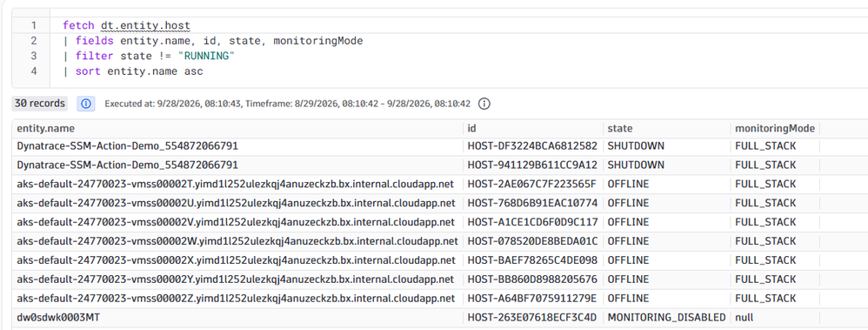Image resolution: width=868 pixels, height=330 pixels.
Task: Select host ID HOST-768D6B91EAC10774
Action: [532, 203]
